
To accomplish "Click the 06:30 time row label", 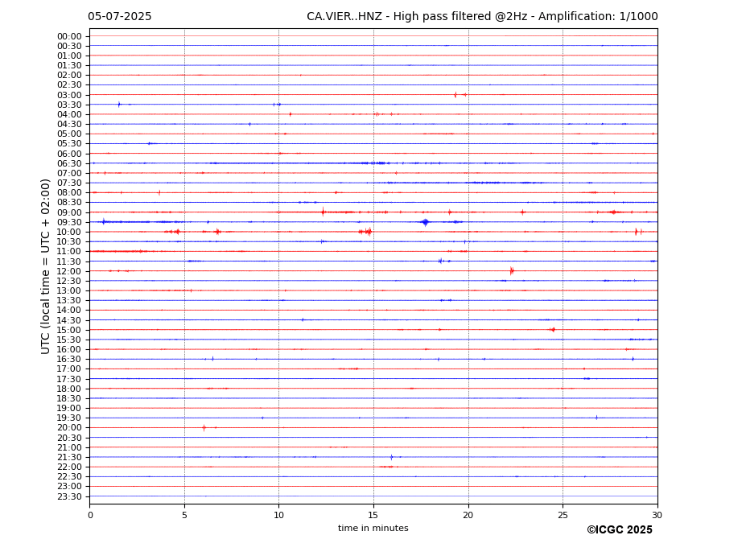I will pos(69,163).
